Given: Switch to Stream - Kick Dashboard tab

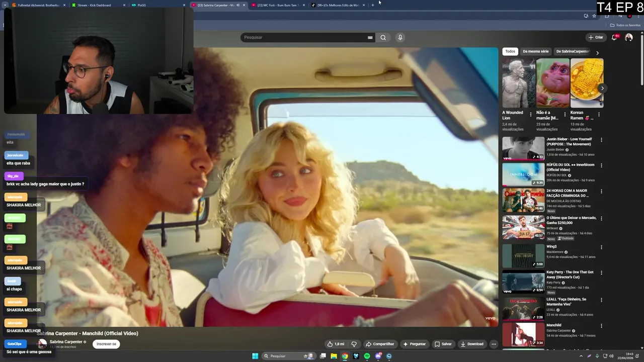Looking at the screenshot, I should [98, 5].
